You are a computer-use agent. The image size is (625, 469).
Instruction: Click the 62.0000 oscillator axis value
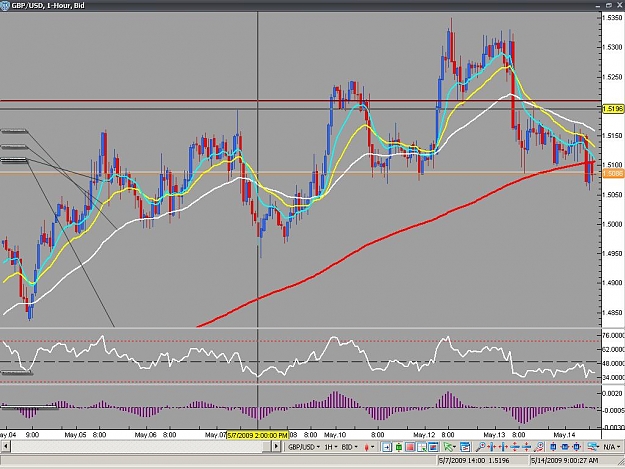pos(613,349)
